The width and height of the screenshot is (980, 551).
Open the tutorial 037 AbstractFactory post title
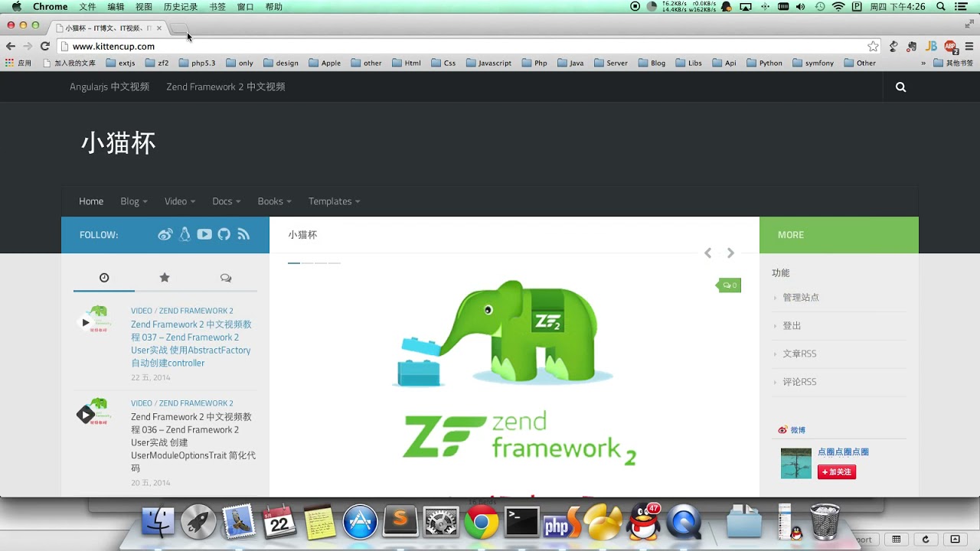[191, 344]
